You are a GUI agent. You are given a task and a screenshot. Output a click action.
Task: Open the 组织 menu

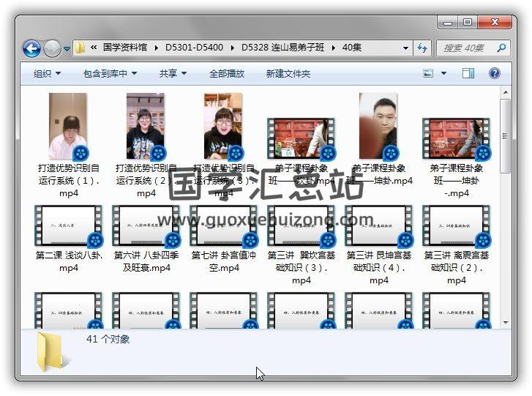[47, 73]
